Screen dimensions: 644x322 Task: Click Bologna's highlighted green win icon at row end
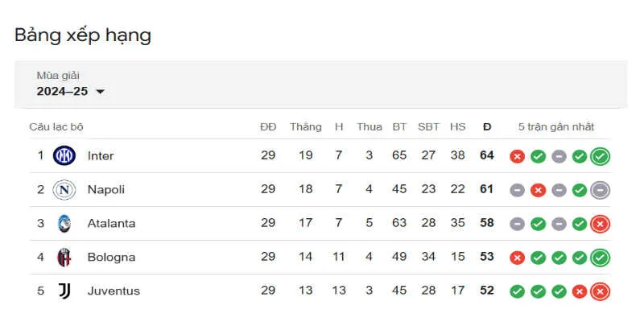point(600,258)
